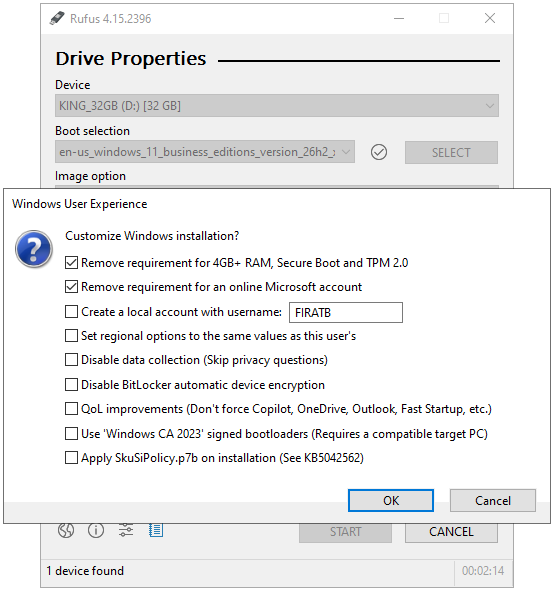
Task: Open Rufus language globe icon
Action: coord(66,531)
